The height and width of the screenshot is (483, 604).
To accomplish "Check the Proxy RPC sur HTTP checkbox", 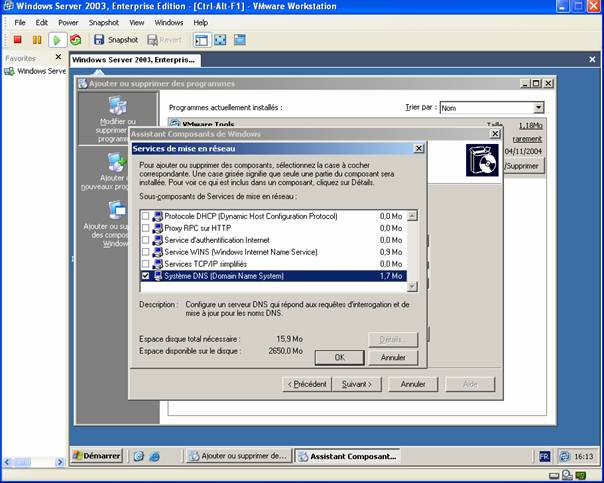I will [x=146, y=228].
